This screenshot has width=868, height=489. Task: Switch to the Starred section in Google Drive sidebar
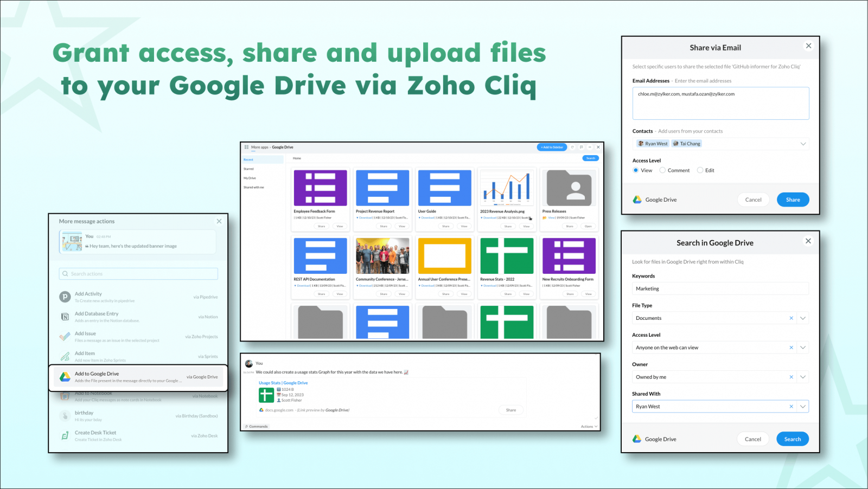248,169
